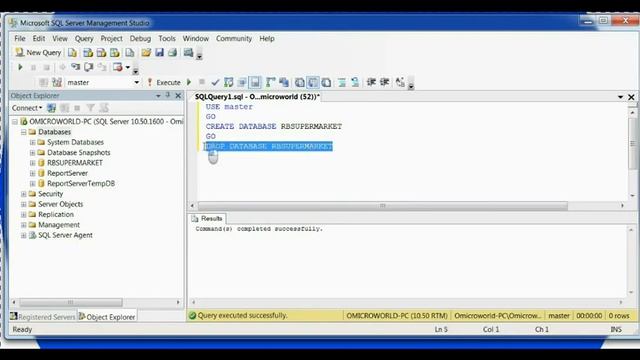Open the Tools menu

click(x=167, y=38)
